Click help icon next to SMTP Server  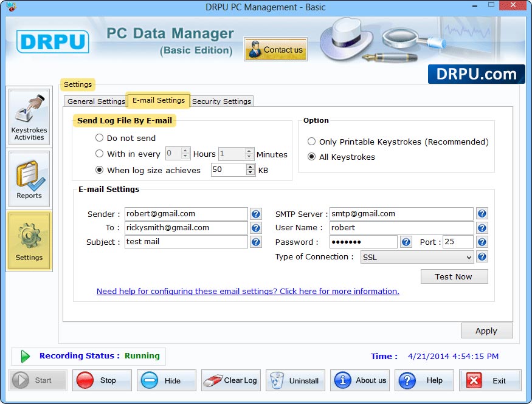tap(482, 213)
